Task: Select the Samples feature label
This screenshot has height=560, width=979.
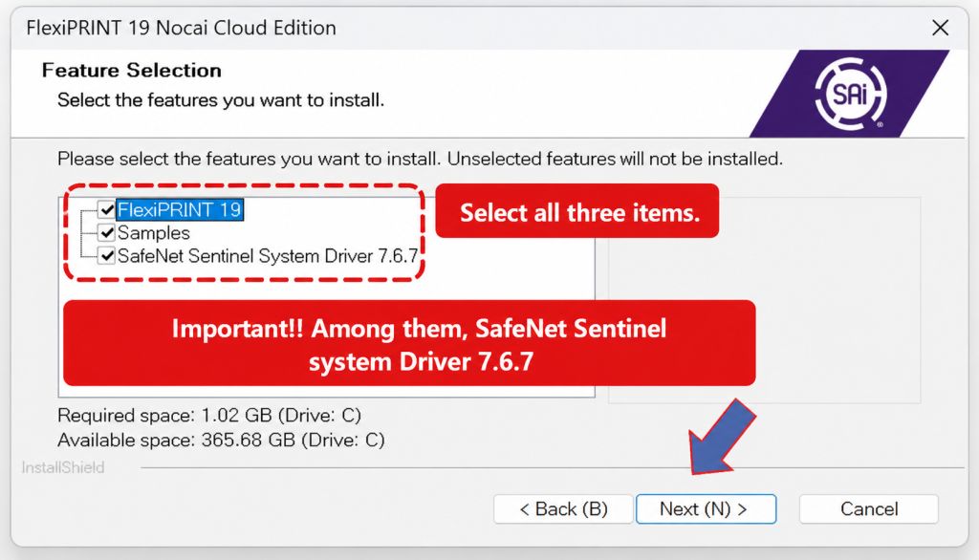Action: point(154,233)
